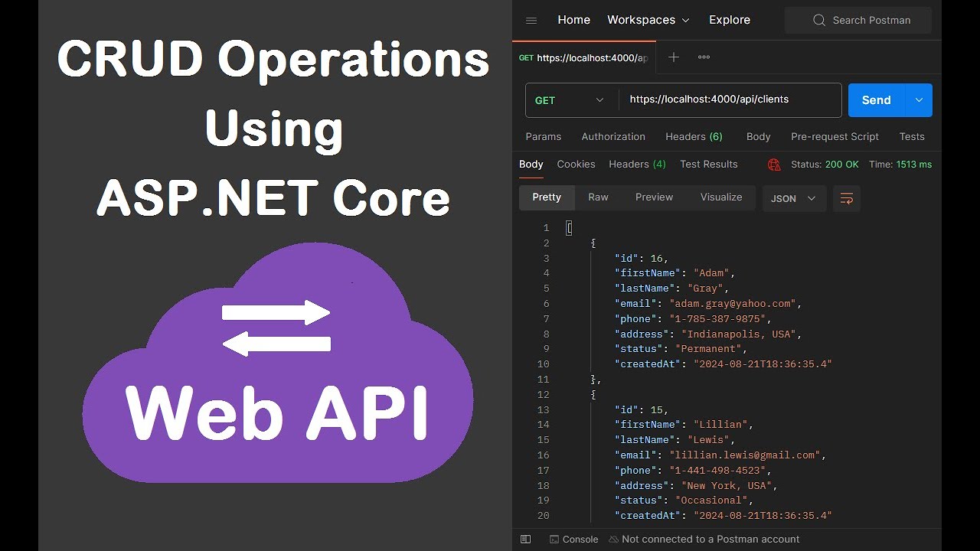This screenshot has height=551, width=980.
Task: Click the phone 1-441-498-4523 value
Action: coord(717,471)
